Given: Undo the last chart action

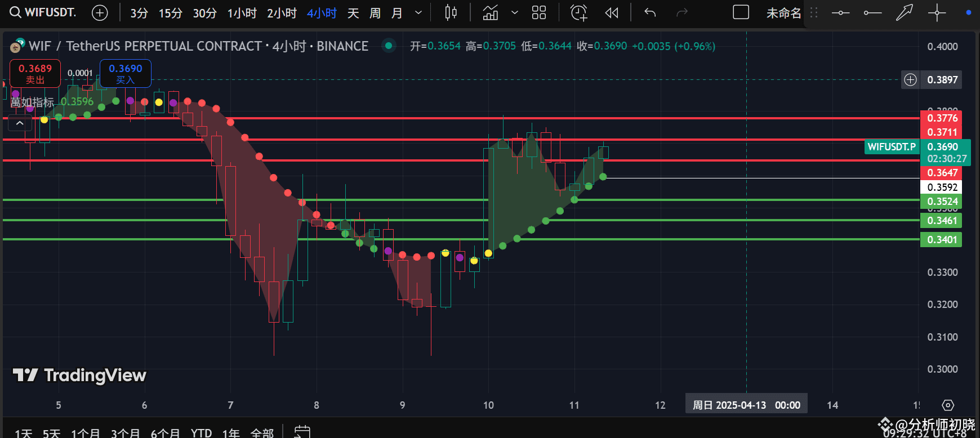Looking at the screenshot, I should pos(650,12).
